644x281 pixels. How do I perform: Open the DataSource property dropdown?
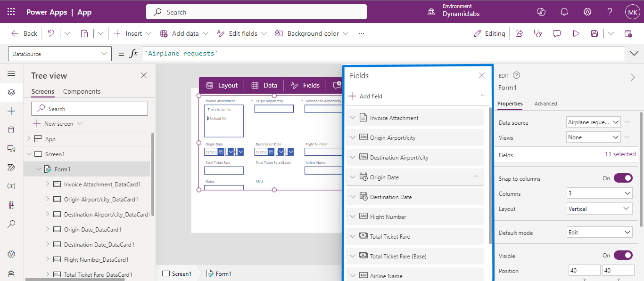60,54
